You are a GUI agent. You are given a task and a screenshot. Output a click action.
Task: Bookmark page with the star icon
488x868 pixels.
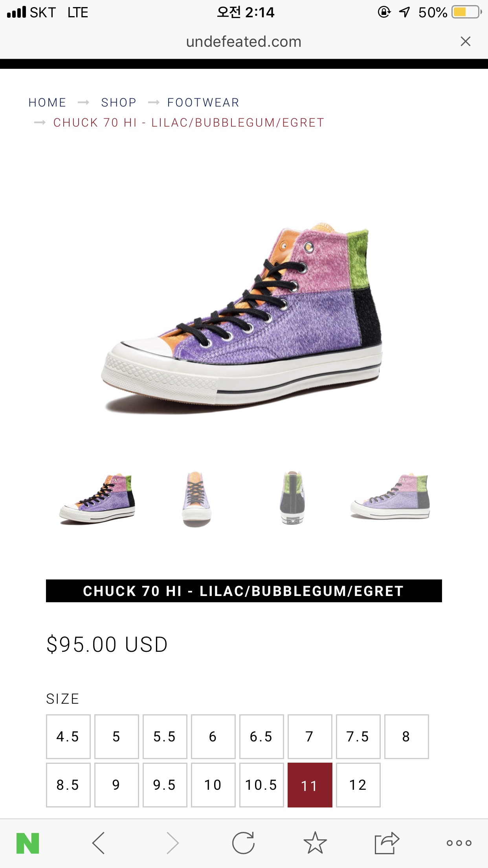pos(315,843)
